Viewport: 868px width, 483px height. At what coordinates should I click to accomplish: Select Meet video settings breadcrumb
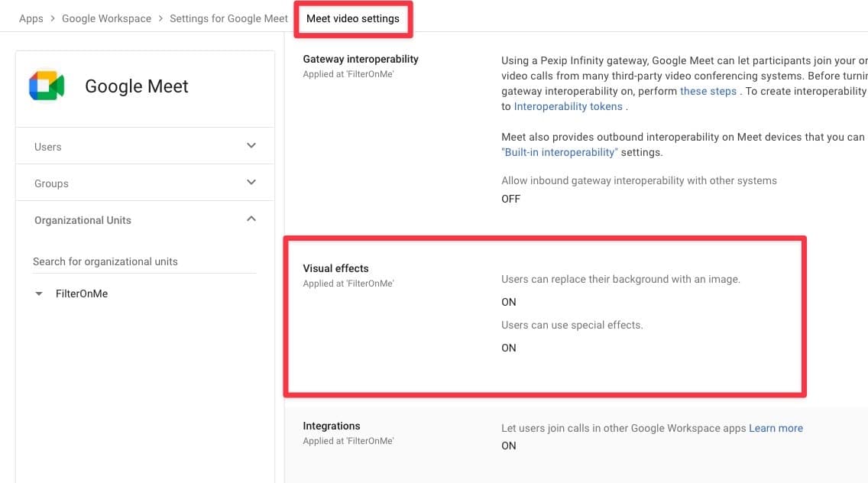pyautogui.click(x=353, y=18)
